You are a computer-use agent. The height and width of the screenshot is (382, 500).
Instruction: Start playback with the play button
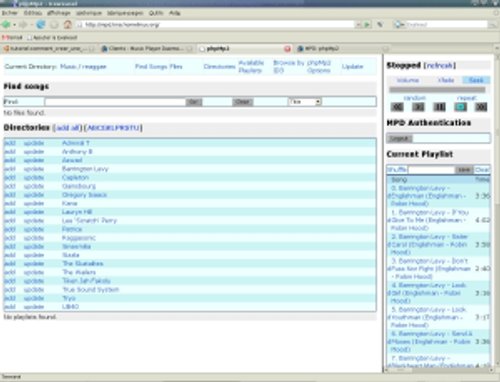(x=418, y=107)
